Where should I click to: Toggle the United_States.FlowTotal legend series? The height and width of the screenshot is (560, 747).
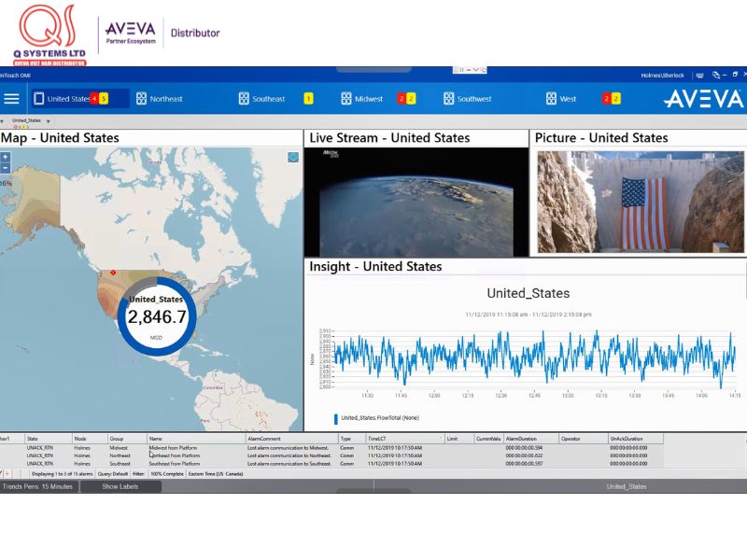click(x=336, y=418)
